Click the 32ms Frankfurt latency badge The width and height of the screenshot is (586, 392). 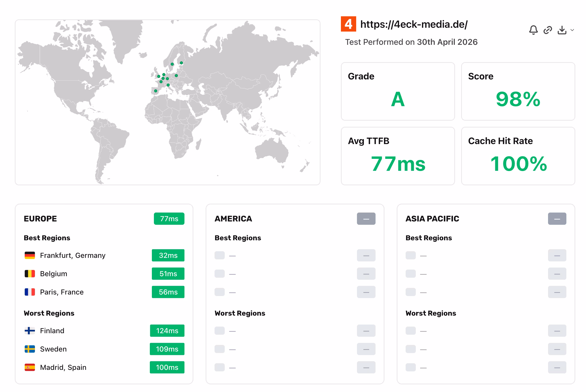[x=168, y=255]
